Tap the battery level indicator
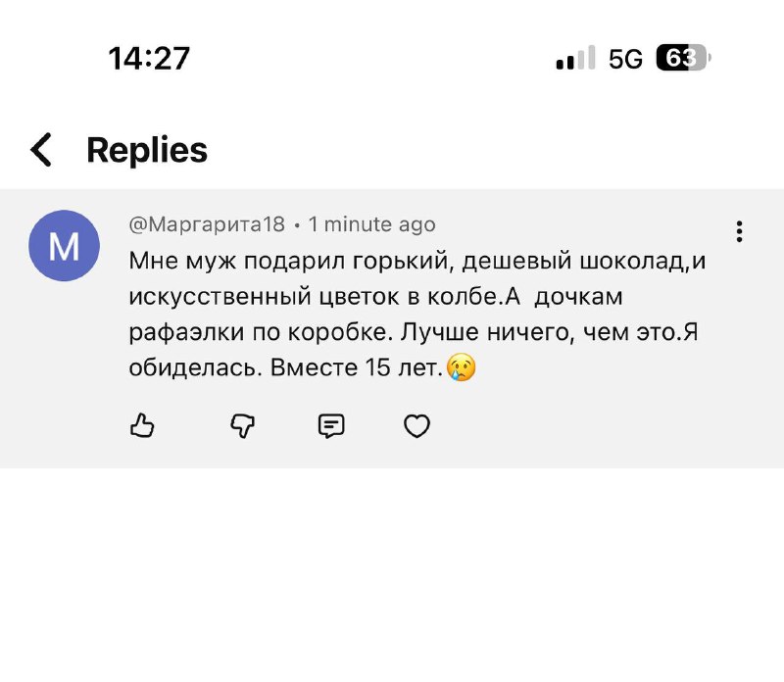This screenshot has height=682, width=784. 682,59
